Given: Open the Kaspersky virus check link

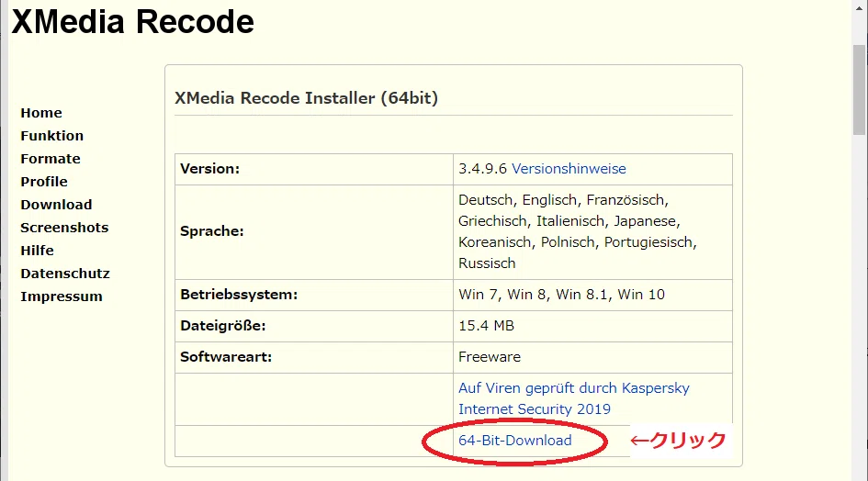Looking at the screenshot, I should click(x=573, y=398).
